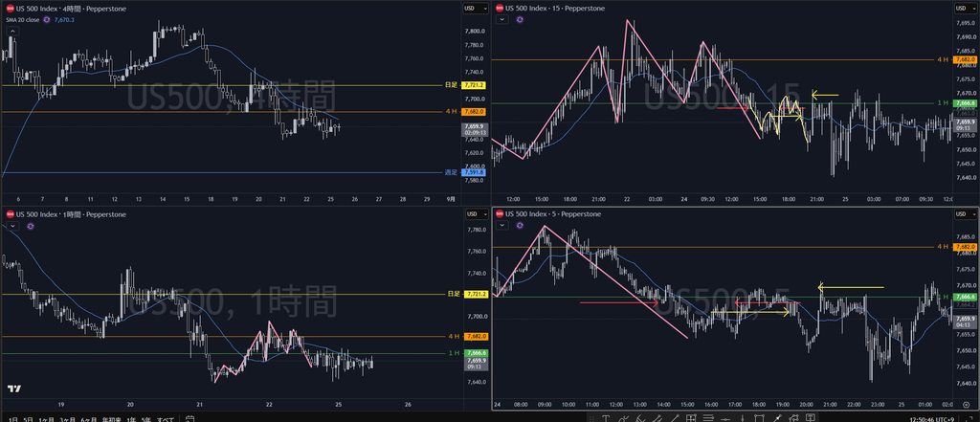980x422 pixels.
Task: Expand the legend in the 1-hour chart
Action: [x=11, y=226]
